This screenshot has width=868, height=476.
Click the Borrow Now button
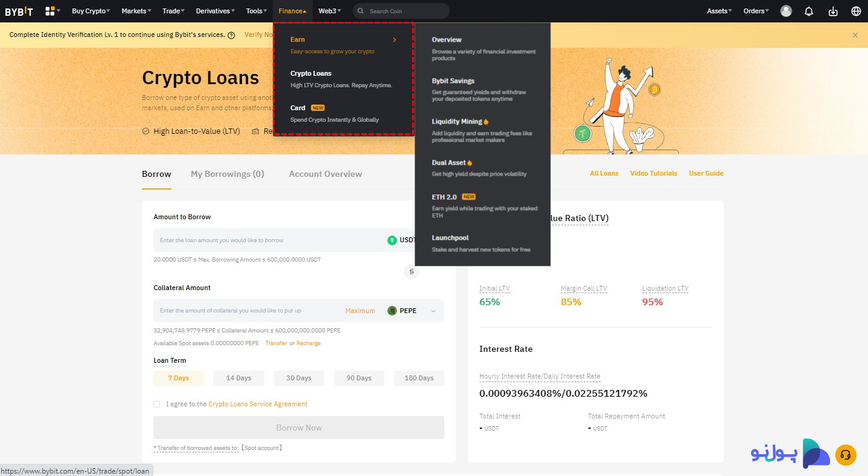(x=299, y=428)
